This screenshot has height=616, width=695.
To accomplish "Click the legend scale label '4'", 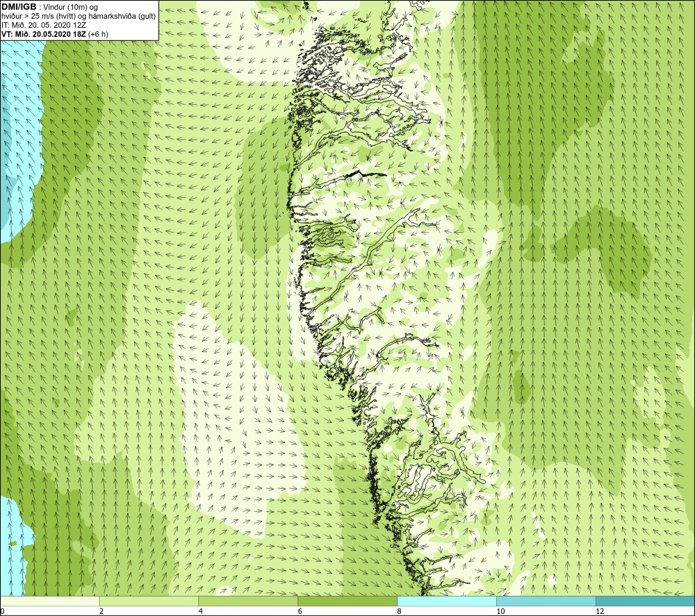I will pos(201,612).
